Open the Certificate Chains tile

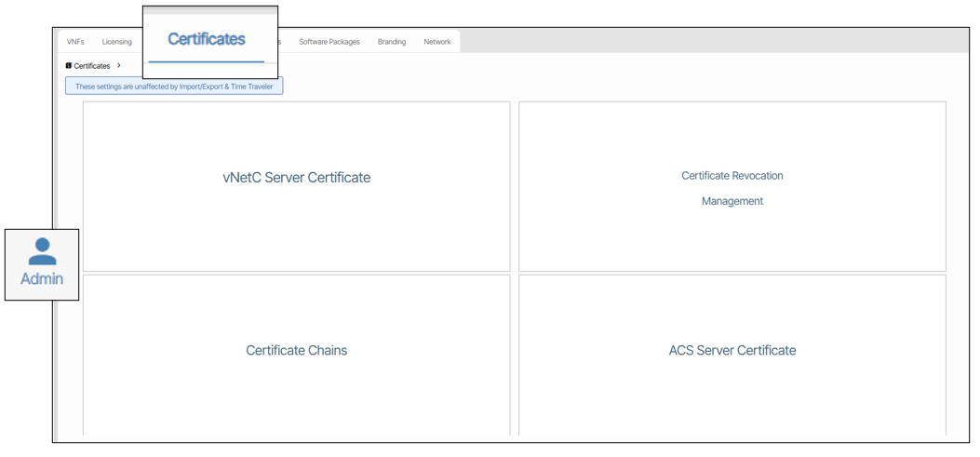296,351
